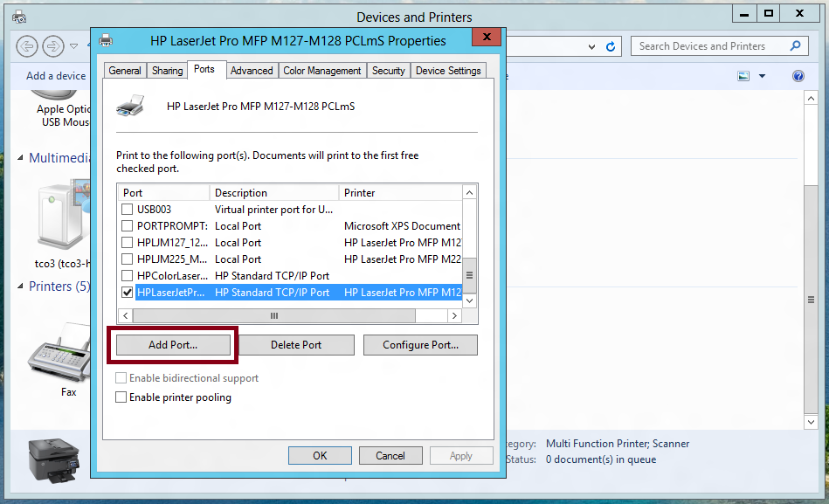Click the printer image beside the HP LaserJet name
Viewport: 829px width, 504px height.
point(130,106)
